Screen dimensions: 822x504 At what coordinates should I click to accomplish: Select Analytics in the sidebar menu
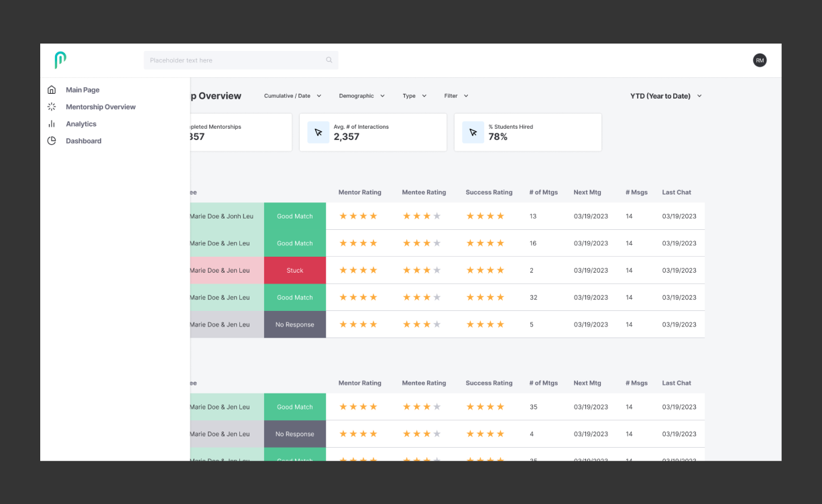coord(81,124)
